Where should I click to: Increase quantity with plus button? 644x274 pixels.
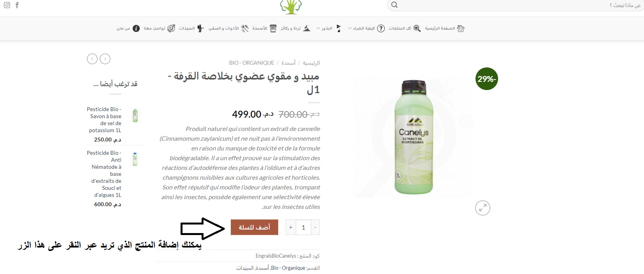(x=291, y=227)
